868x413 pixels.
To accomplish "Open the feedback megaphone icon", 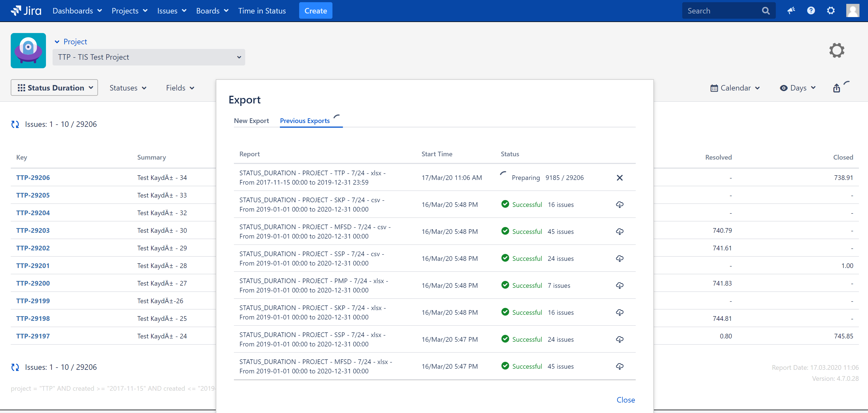I will (791, 11).
